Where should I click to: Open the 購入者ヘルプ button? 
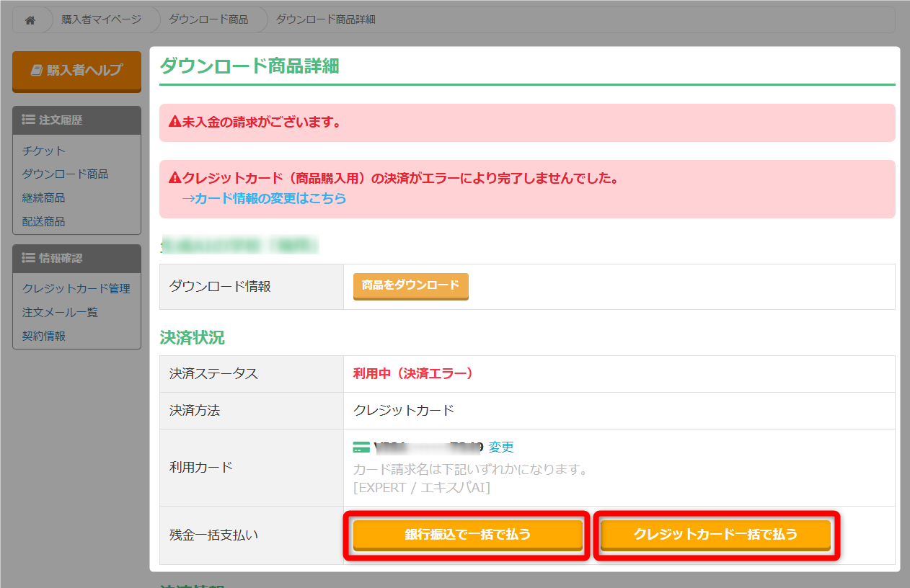(x=76, y=71)
